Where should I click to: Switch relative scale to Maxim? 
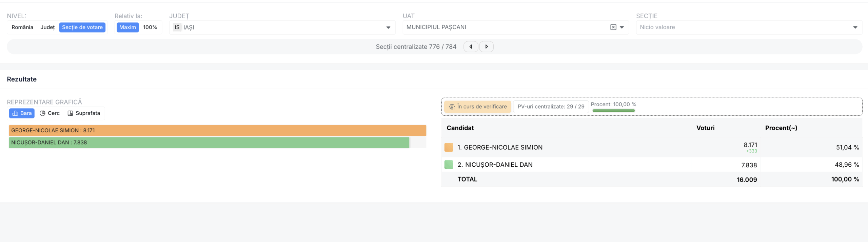tap(127, 27)
